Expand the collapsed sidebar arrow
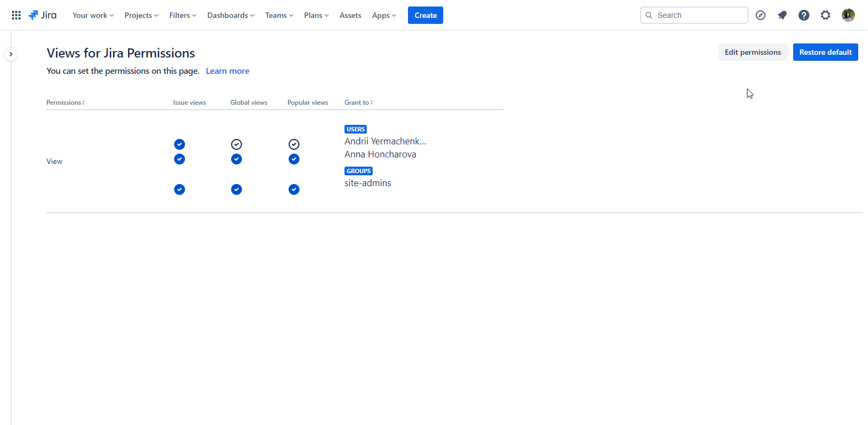 (11, 54)
